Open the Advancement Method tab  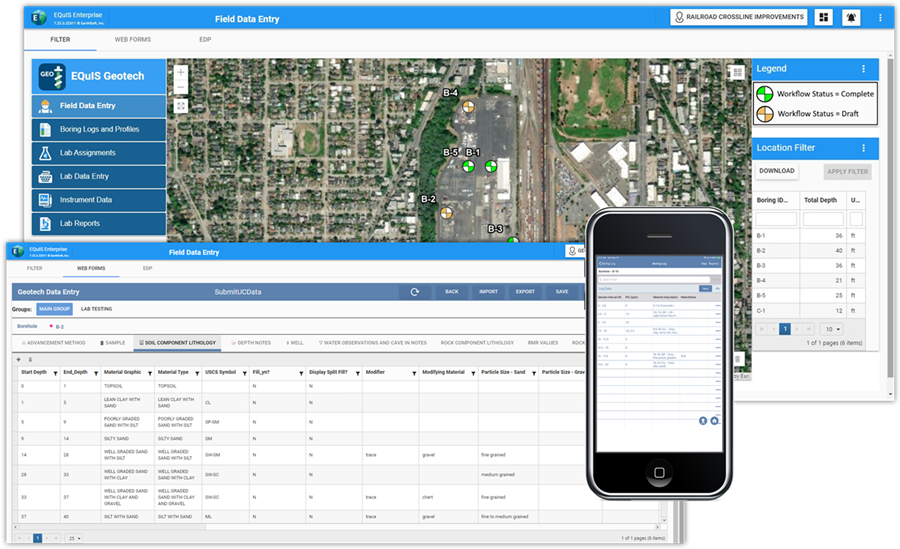pyautogui.click(x=53, y=343)
